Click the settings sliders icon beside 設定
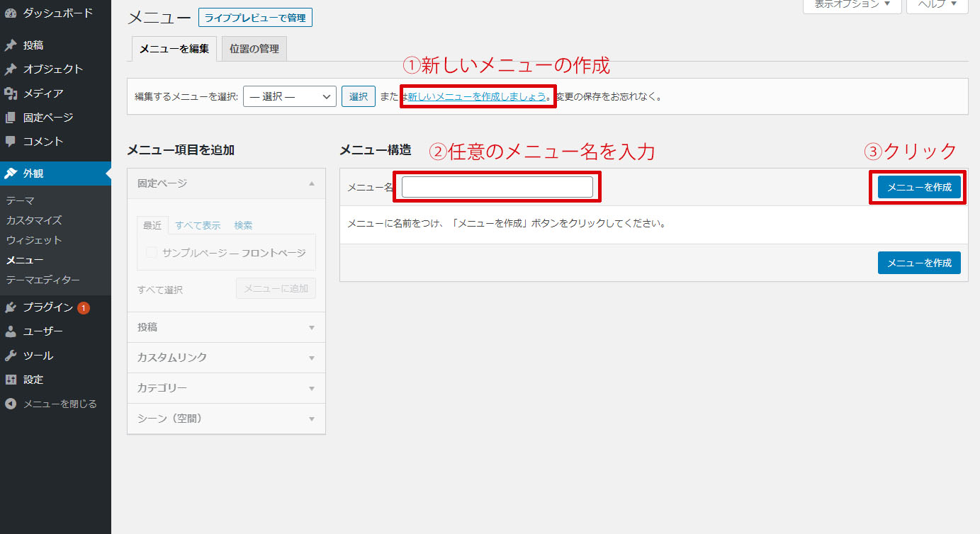 [x=11, y=380]
